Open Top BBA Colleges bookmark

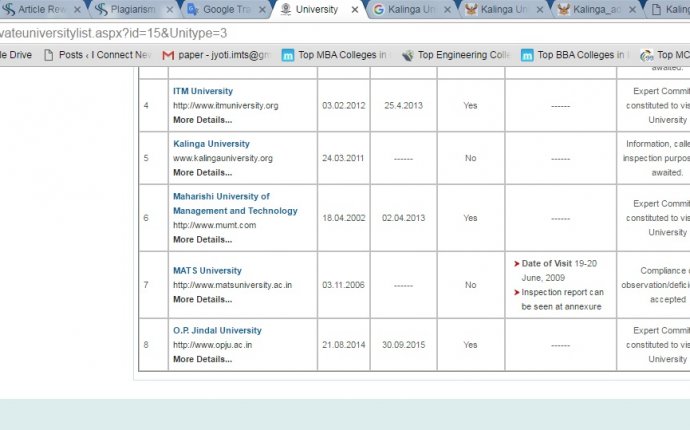coord(574,55)
